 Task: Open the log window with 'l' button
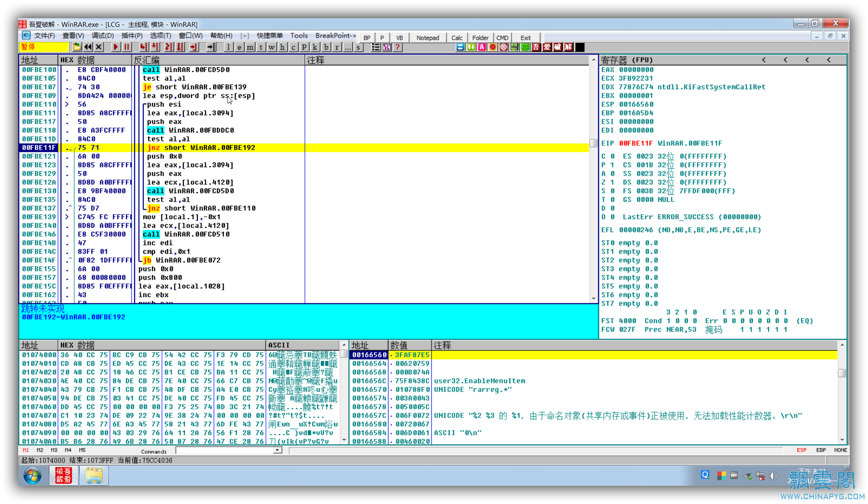[228, 47]
